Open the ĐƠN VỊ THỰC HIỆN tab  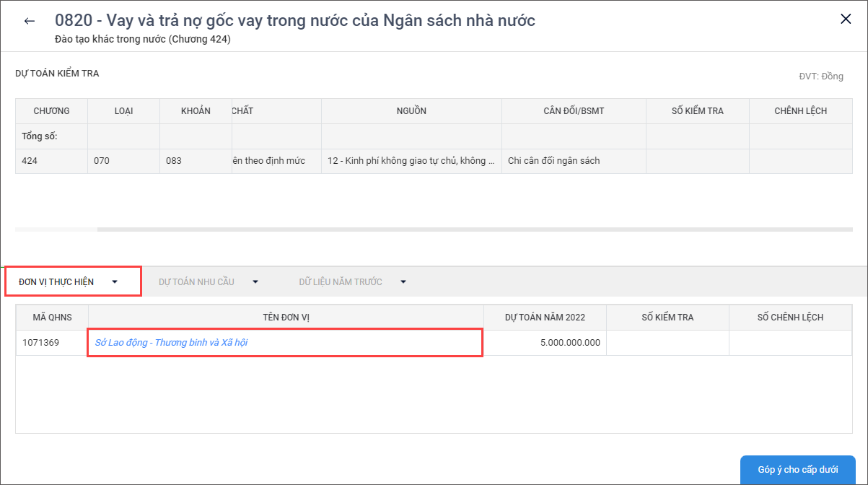coord(56,281)
